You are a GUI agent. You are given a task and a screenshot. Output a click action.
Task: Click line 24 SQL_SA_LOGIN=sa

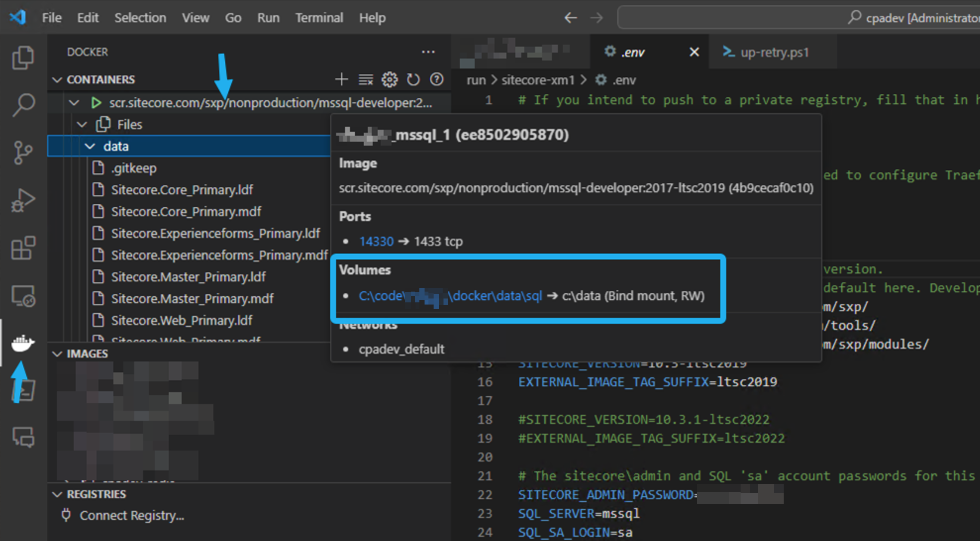click(575, 532)
